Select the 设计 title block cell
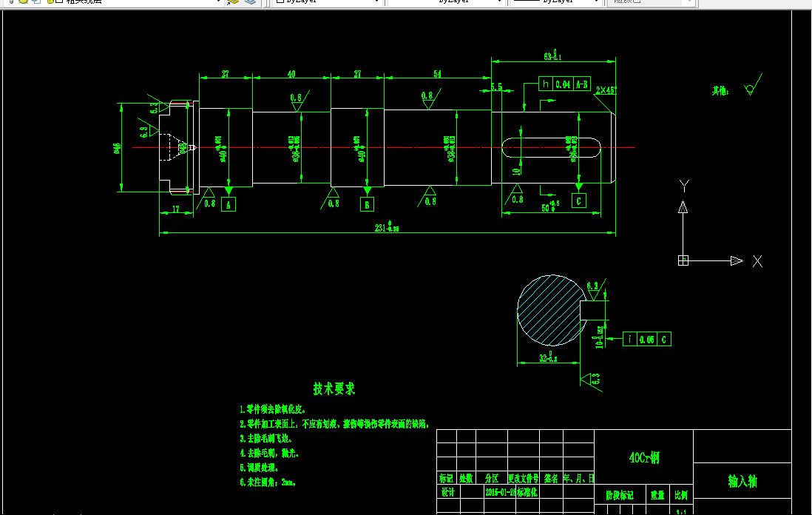This screenshot has width=812, height=515. pyautogui.click(x=448, y=491)
